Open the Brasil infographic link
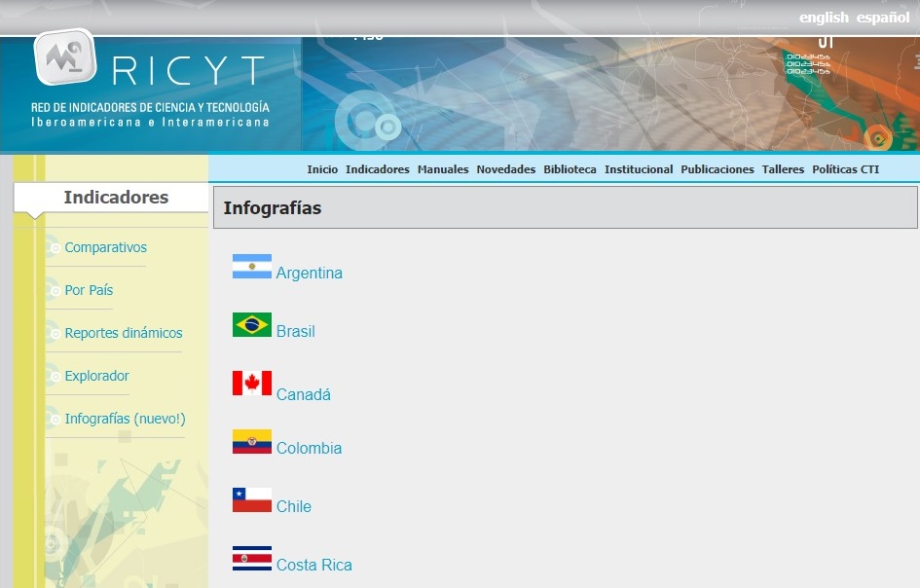The image size is (920, 588). pyautogui.click(x=296, y=332)
